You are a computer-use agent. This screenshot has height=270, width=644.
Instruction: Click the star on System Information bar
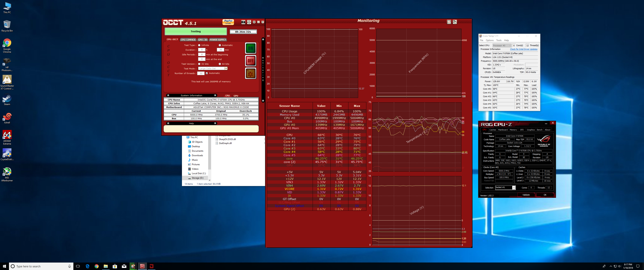(x=168, y=95)
